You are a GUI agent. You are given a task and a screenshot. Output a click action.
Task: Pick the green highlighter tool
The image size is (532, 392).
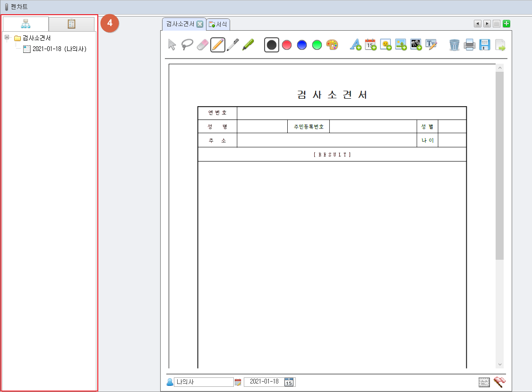click(x=248, y=45)
